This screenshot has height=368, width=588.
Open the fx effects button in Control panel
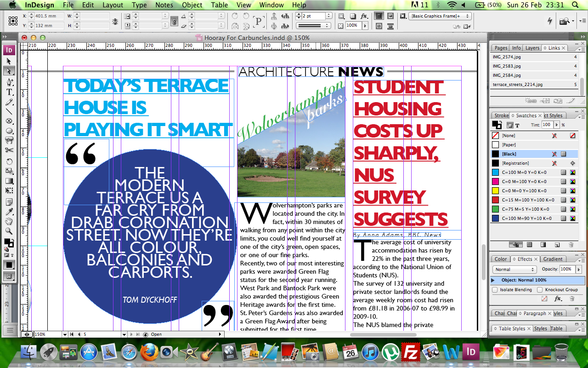click(x=364, y=16)
